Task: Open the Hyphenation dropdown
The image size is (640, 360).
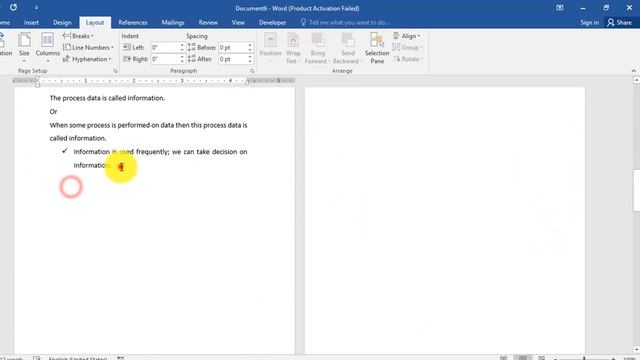Action: 87,59
